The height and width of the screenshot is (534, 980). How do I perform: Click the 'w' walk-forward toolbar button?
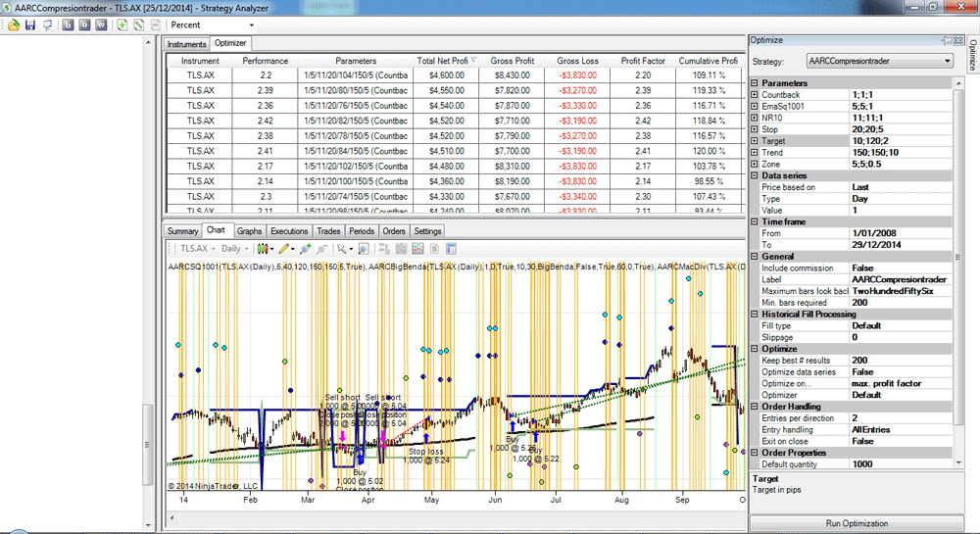point(101,24)
